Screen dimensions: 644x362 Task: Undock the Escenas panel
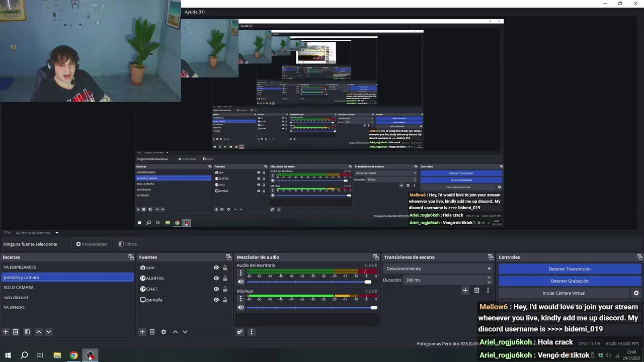click(131, 257)
